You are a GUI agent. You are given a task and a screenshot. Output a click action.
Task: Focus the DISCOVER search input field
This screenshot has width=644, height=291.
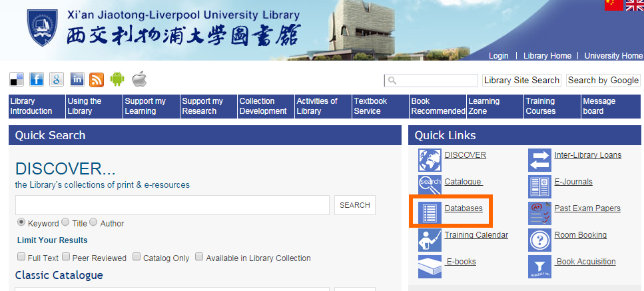(172, 205)
